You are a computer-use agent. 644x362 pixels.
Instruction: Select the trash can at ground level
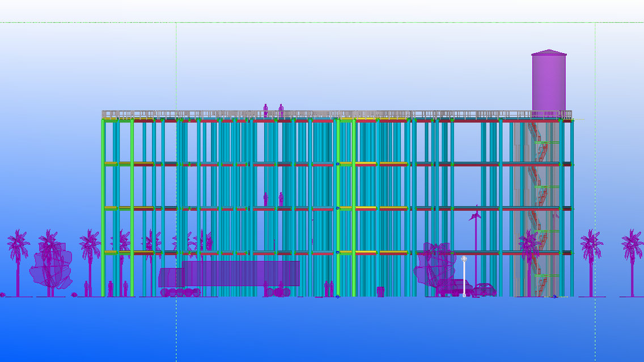[x=381, y=292]
